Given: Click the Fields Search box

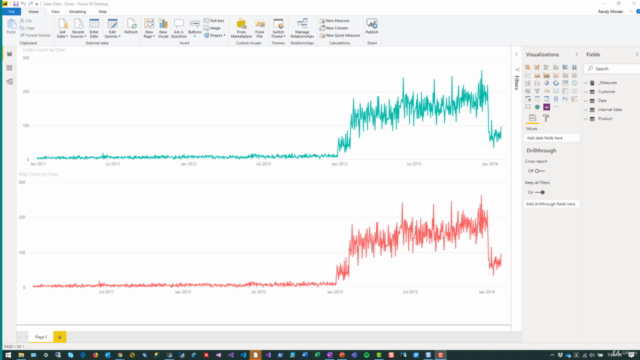Looking at the screenshot, I should [x=613, y=69].
